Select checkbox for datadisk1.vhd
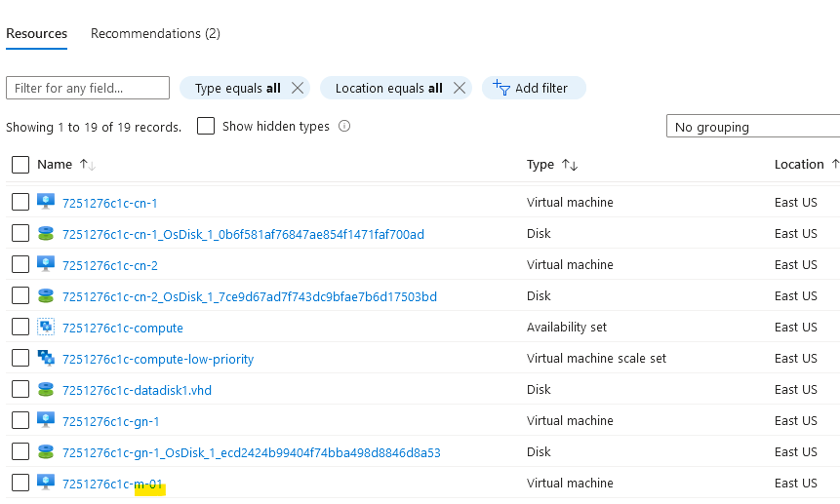The width and height of the screenshot is (840, 504). tap(20, 390)
